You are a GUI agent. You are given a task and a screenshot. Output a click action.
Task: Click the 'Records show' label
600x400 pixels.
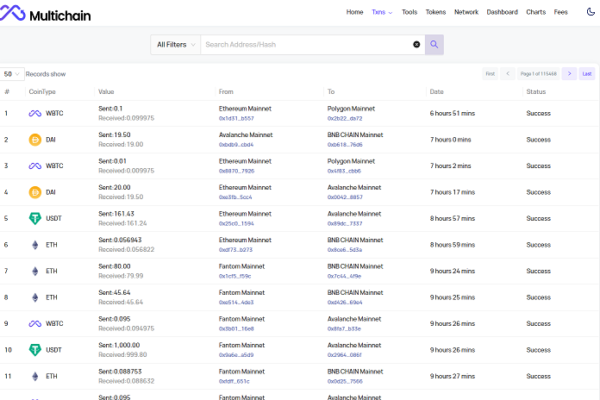pos(46,74)
